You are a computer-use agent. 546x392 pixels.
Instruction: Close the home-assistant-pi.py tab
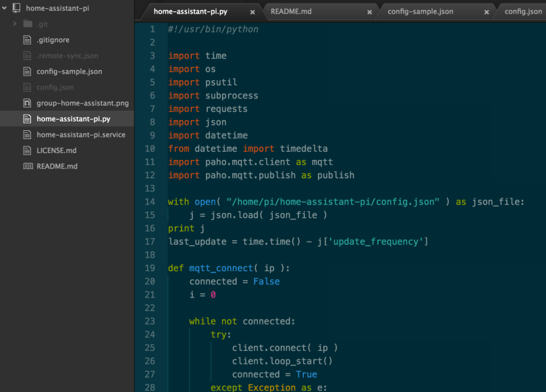pos(253,11)
